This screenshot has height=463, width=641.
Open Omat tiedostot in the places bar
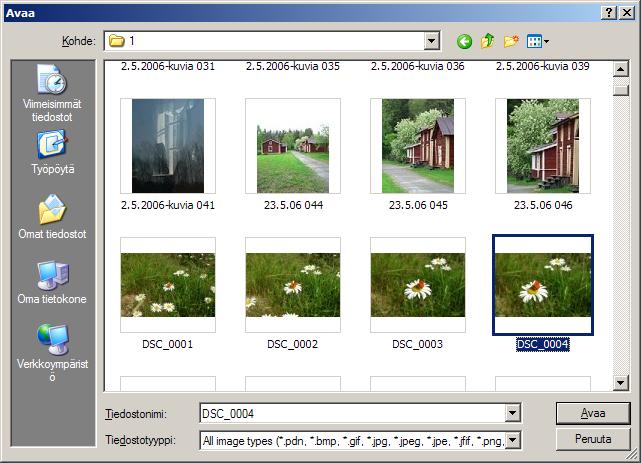(52, 217)
